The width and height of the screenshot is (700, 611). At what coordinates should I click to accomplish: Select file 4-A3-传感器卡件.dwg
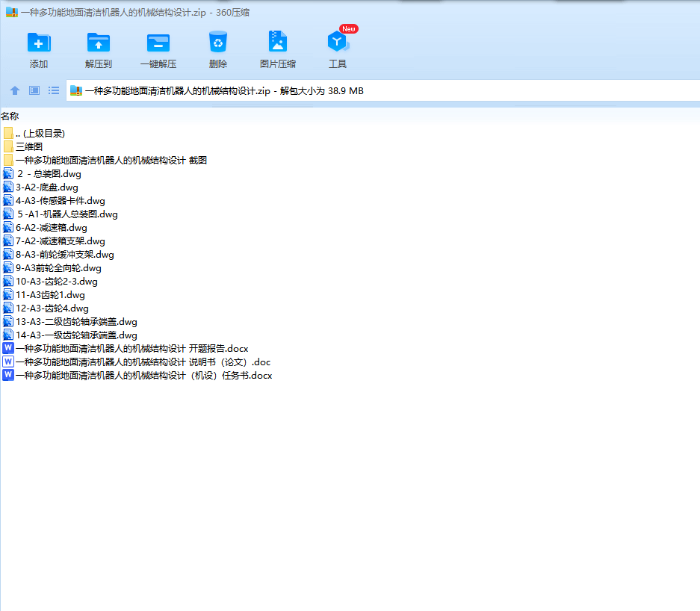[x=61, y=201]
